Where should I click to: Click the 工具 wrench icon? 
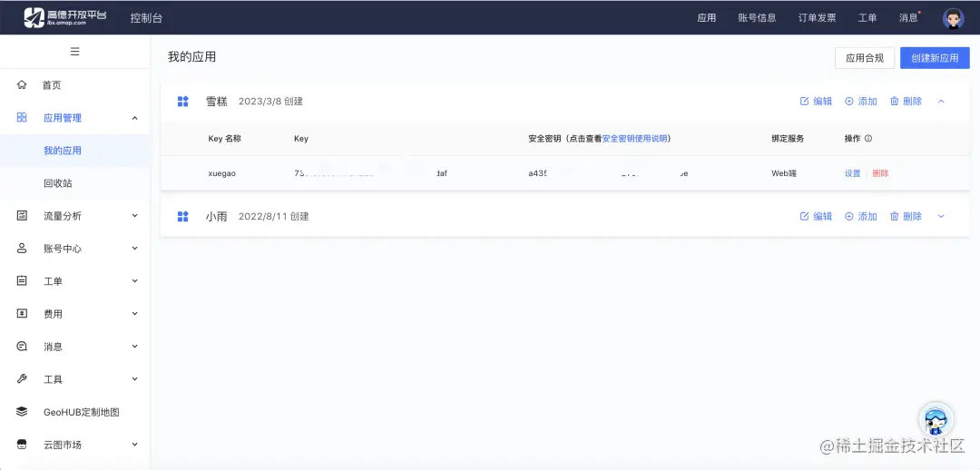click(22, 378)
